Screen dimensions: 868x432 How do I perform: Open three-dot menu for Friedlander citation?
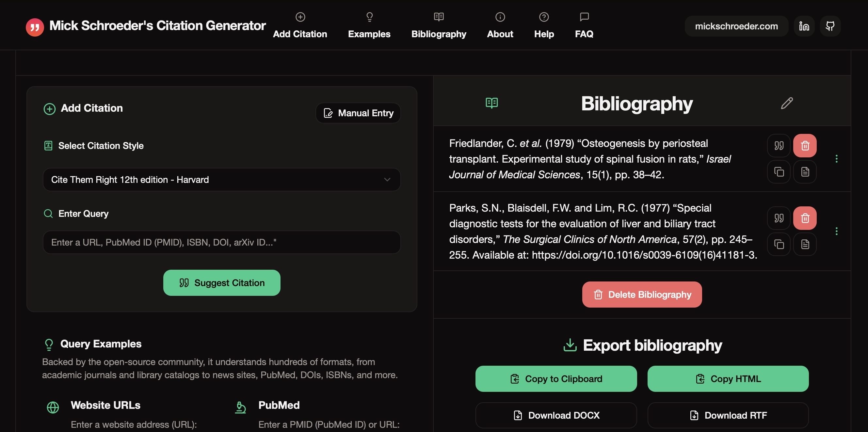point(836,159)
